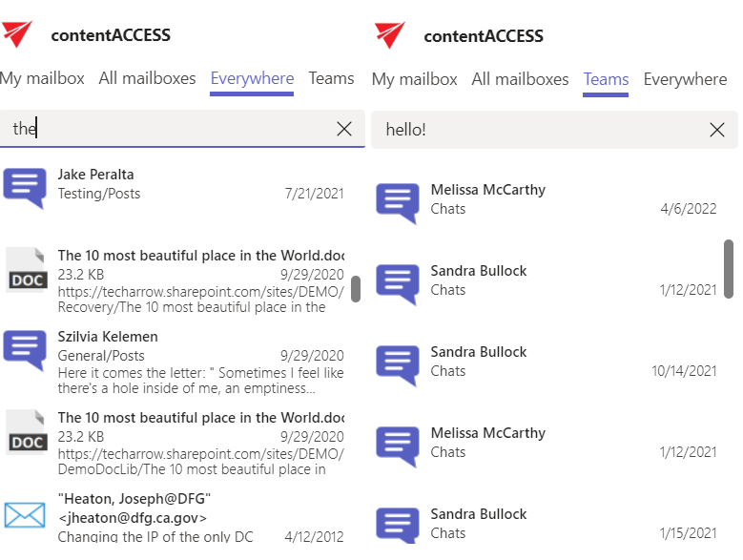Clear the "hello!" search with X icon

point(717,130)
